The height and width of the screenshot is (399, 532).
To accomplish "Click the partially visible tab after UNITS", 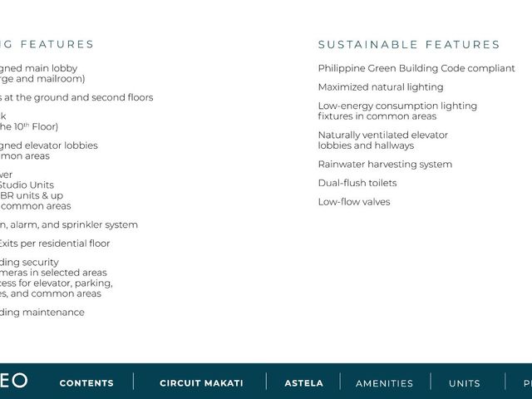I will 528,383.
